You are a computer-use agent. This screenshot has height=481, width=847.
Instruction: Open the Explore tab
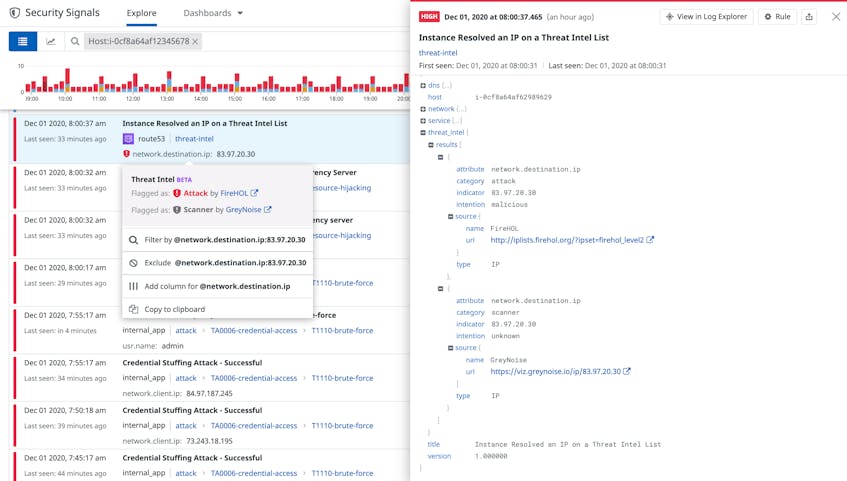142,13
